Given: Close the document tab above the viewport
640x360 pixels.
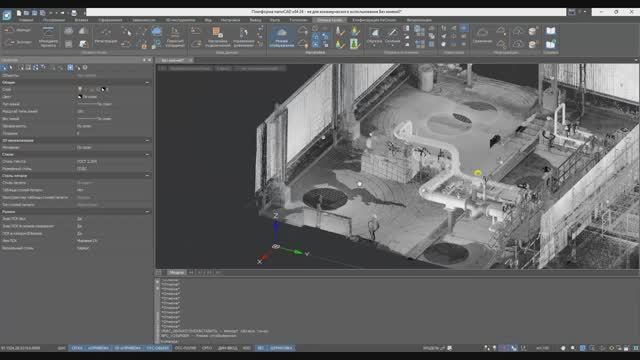Looking at the screenshot, I should click(x=191, y=60).
